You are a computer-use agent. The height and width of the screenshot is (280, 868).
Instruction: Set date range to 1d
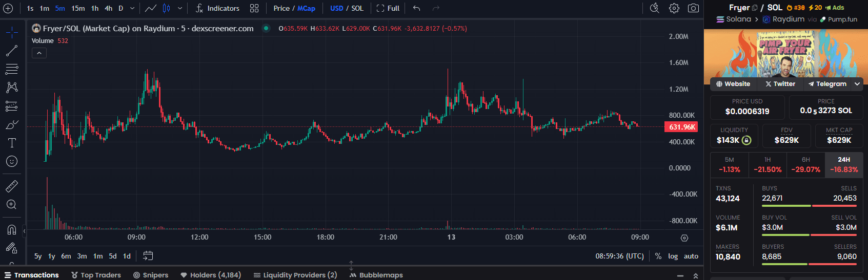coord(127,256)
